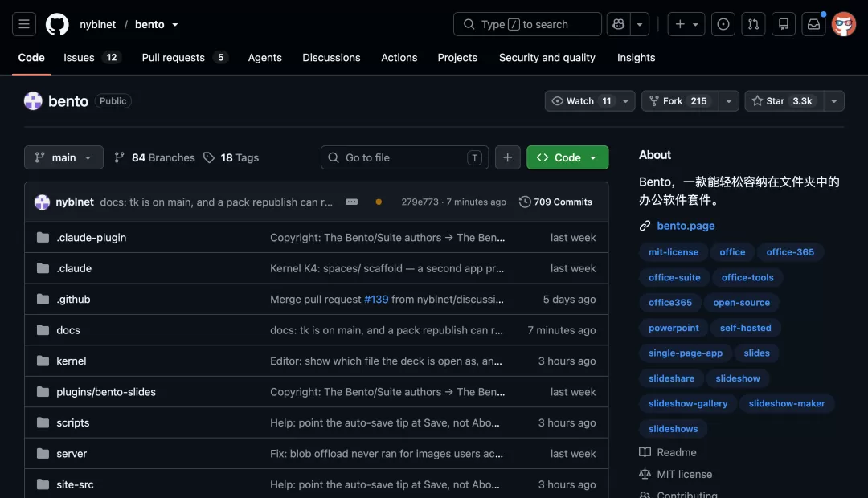Open the nyblnet commit author avatar

point(42,202)
